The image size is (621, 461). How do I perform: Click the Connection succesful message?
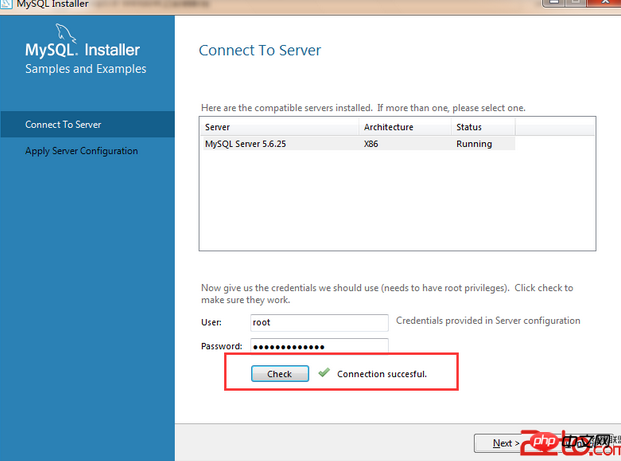[x=382, y=374]
